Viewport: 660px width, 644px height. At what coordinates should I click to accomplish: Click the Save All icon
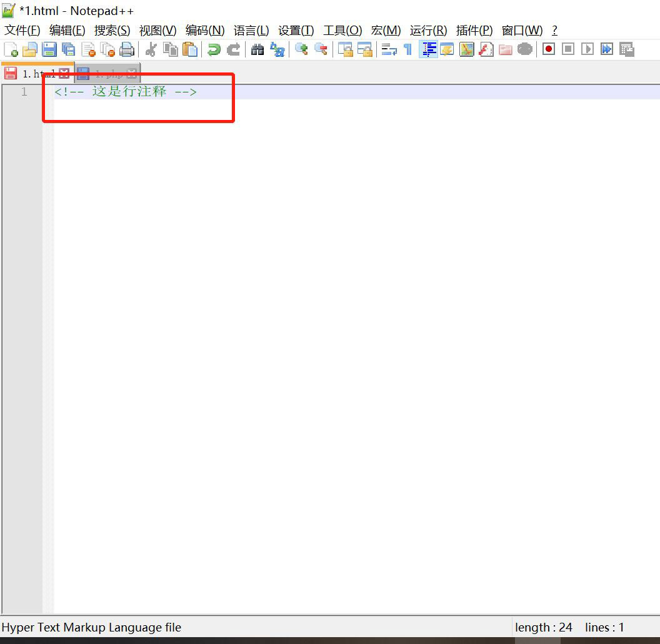(x=68, y=49)
